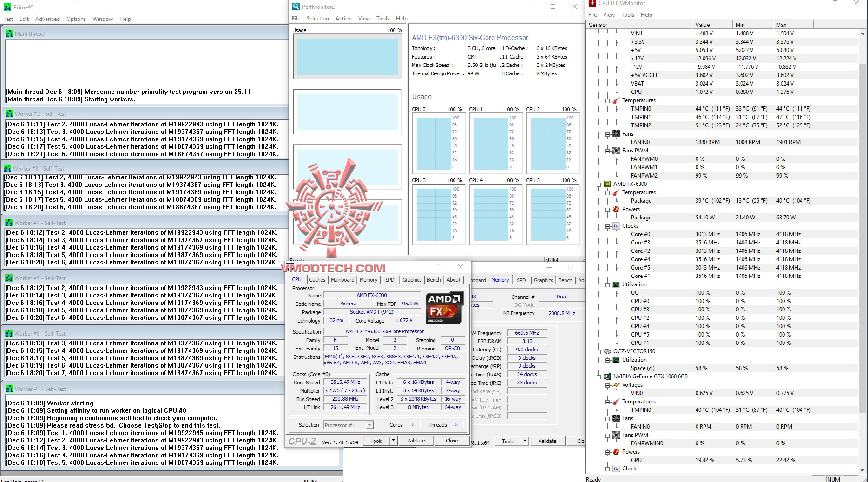The height and width of the screenshot is (482, 868).
Task: Click the Validate button in front CPU-Z
Action: point(416,441)
